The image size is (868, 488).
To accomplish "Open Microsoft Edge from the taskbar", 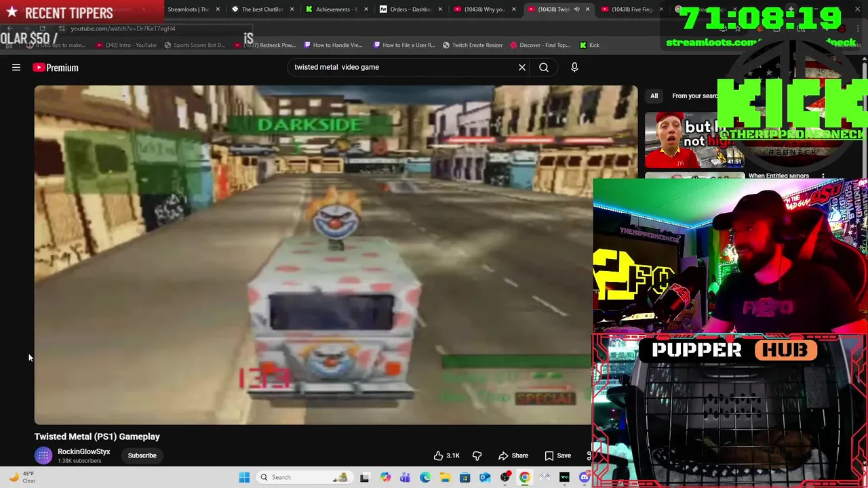I will pyautogui.click(x=425, y=477).
